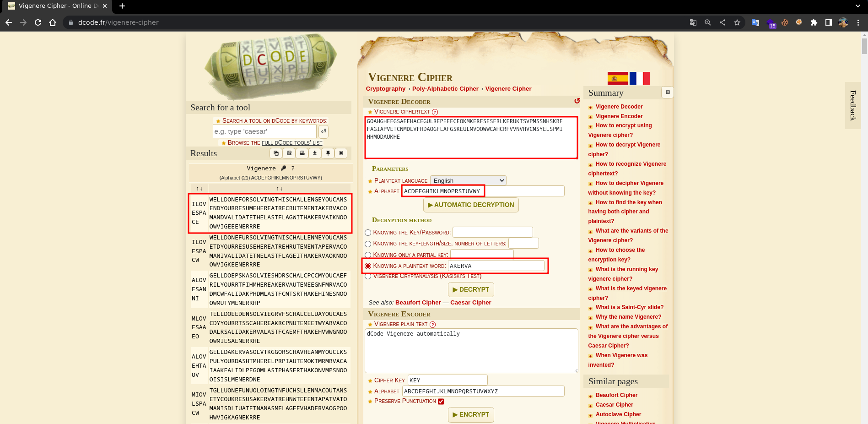Share the page using the share icon
Screen dimensions: 868x424
722,22
